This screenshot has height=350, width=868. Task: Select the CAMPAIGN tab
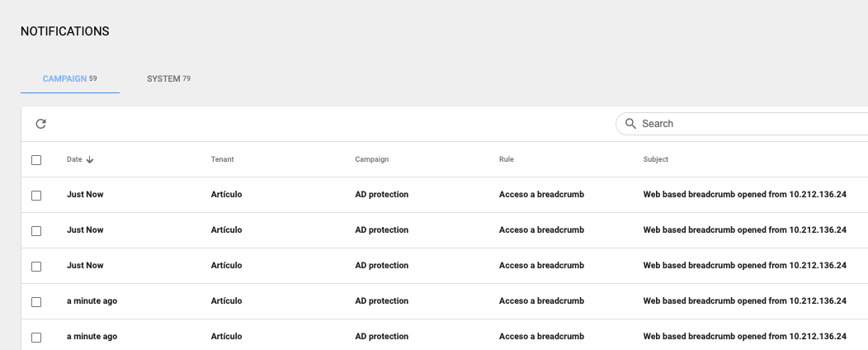point(70,78)
